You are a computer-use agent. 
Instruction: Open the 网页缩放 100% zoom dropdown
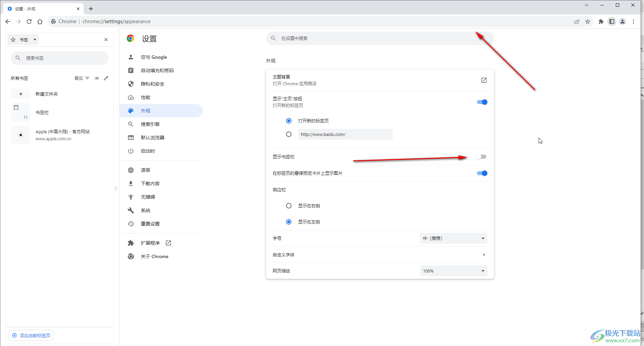point(453,271)
